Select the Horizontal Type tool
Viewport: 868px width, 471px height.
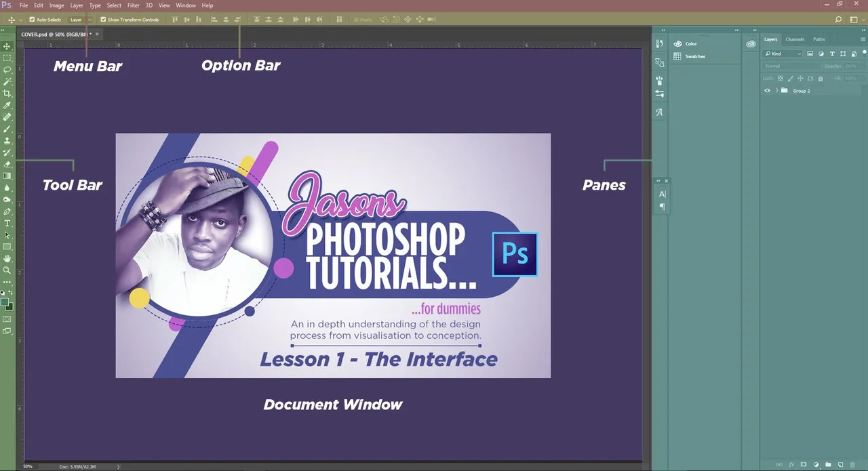pyautogui.click(x=7, y=223)
